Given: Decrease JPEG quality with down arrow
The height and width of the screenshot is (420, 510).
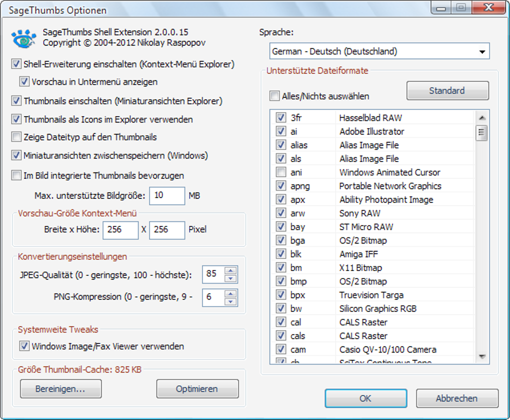Looking at the screenshot, I should tap(230, 278).
